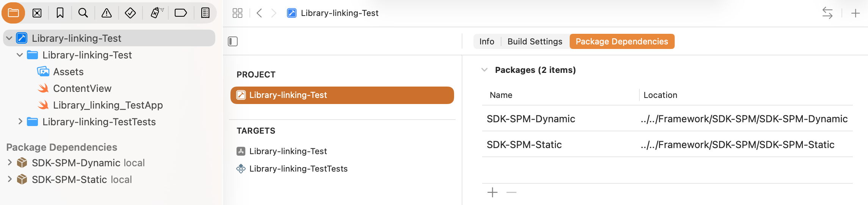Open the Find navigator magnifier icon

click(83, 13)
